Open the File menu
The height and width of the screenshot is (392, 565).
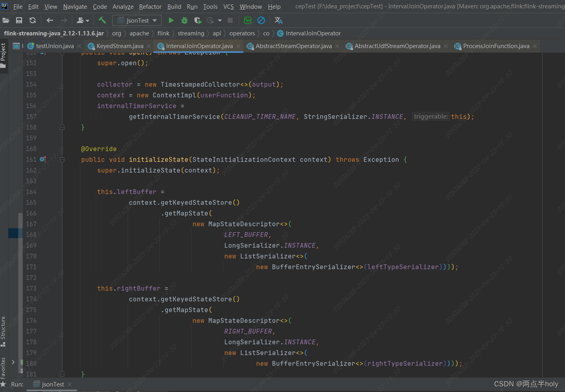18,7
